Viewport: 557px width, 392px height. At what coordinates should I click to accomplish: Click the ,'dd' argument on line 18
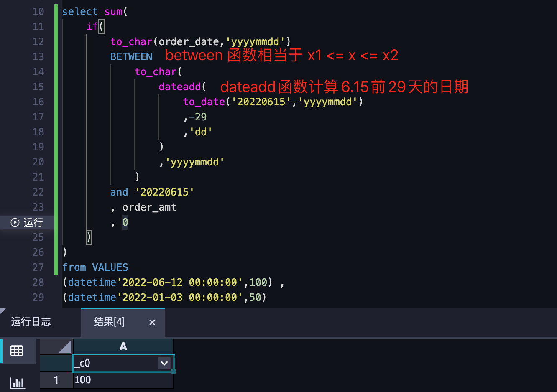point(198,132)
